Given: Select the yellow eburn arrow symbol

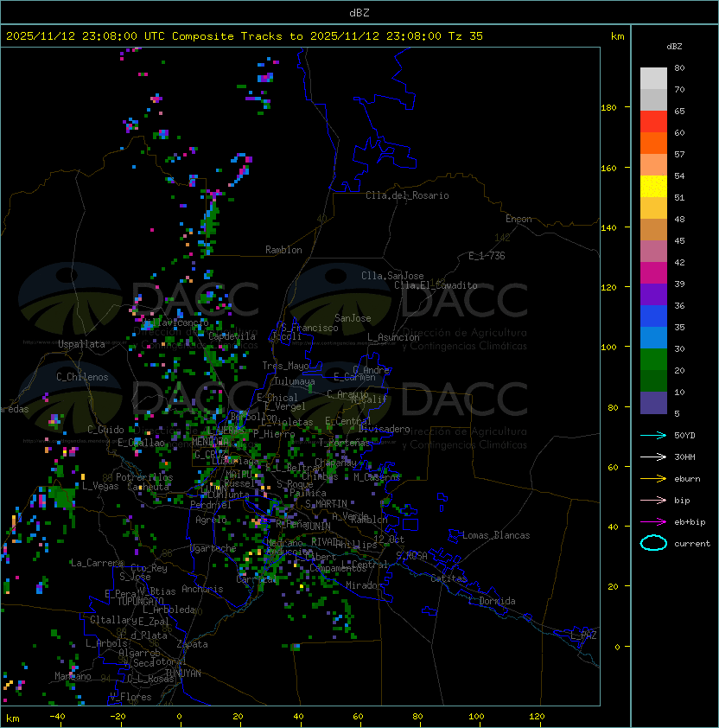Looking at the screenshot, I should tap(653, 478).
